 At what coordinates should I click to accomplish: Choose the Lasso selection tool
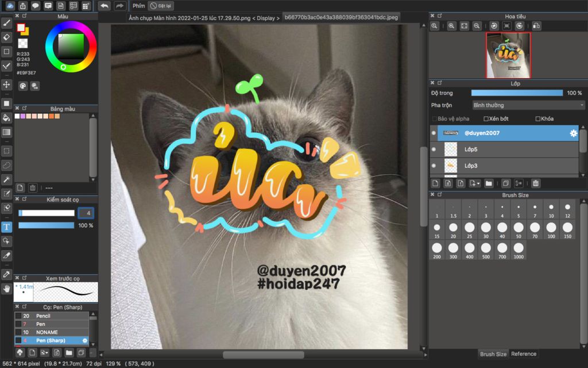[x=6, y=165]
